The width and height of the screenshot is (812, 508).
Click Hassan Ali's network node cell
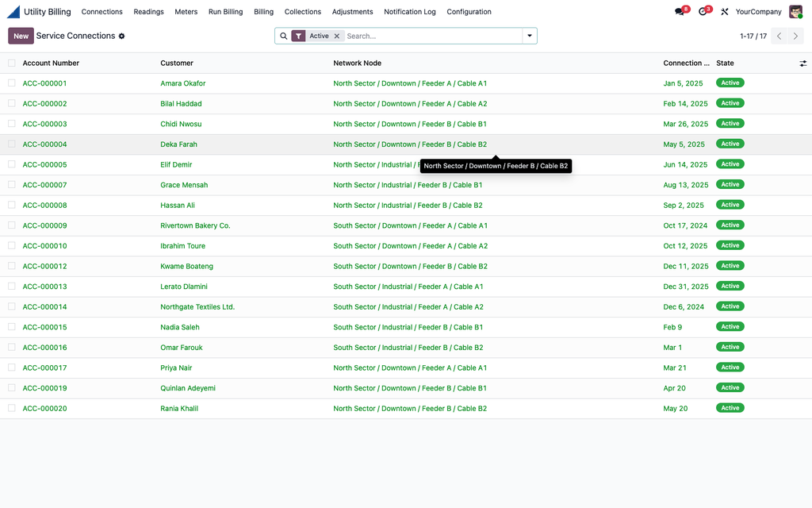coord(408,206)
